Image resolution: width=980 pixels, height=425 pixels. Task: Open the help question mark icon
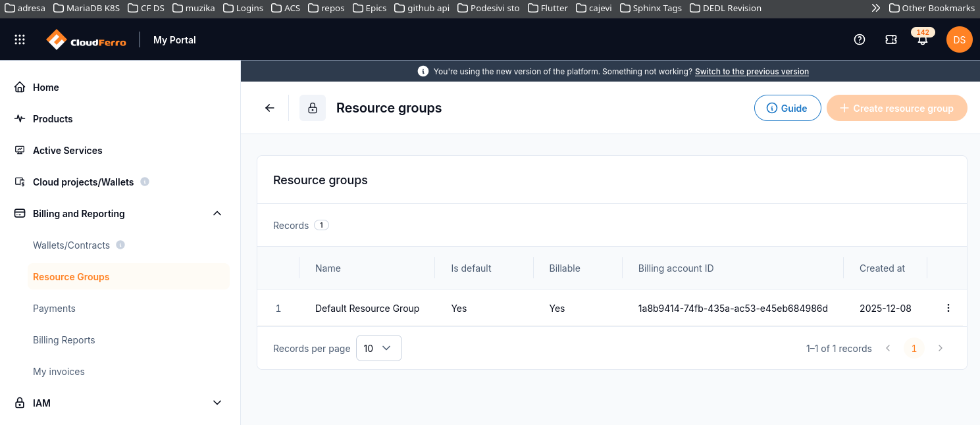860,39
